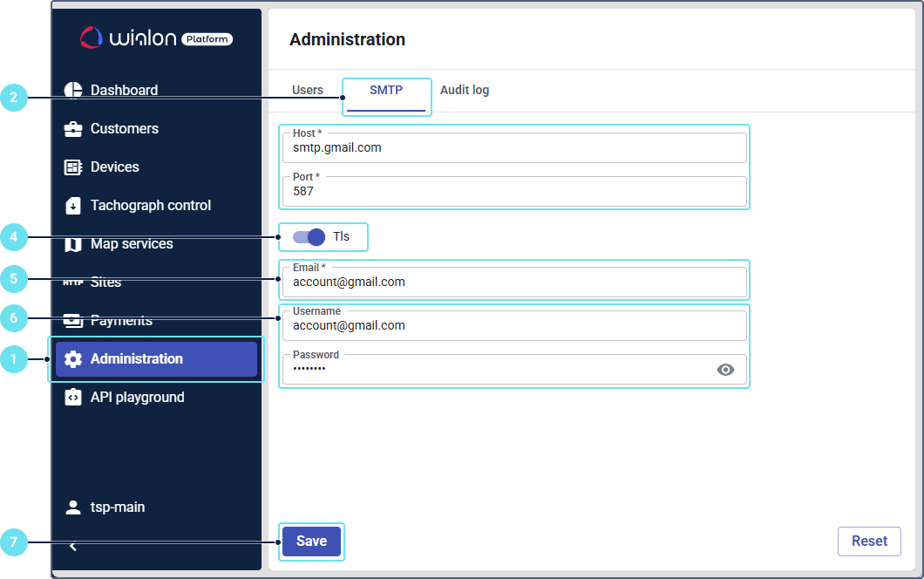Click the Customers briefcase icon
The height and width of the screenshot is (579, 924).
pos(73,129)
